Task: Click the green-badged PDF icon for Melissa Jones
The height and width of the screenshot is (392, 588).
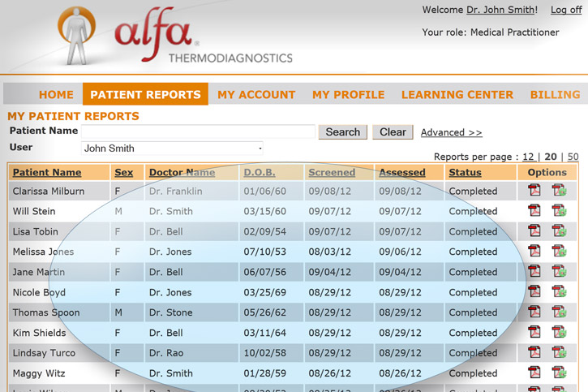Action: 559,252
